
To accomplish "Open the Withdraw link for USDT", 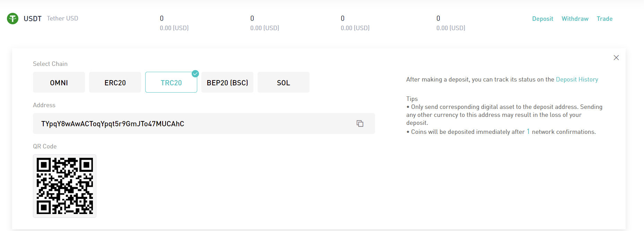I will pyautogui.click(x=575, y=19).
